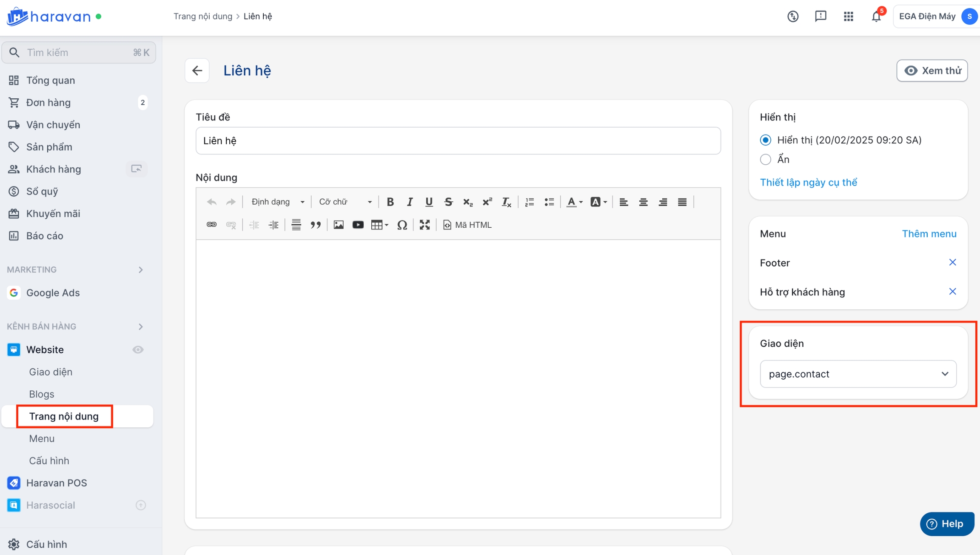Open the page.contact template dropdown
980x555 pixels.
pos(858,374)
